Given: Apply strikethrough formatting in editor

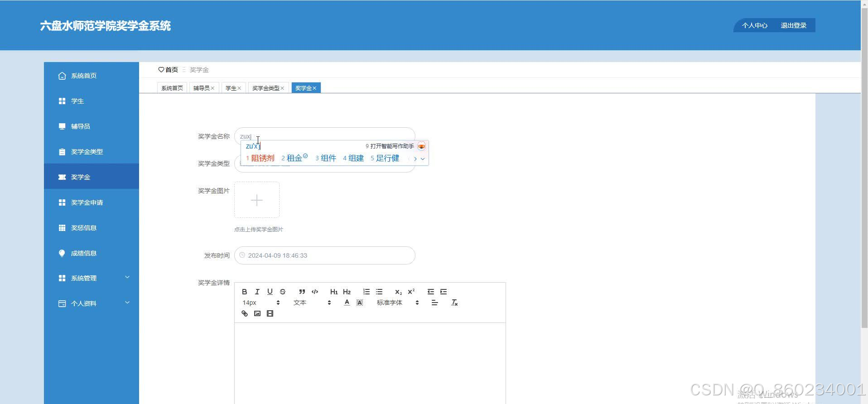Looking at the screenshot, I should coord(283,292).
